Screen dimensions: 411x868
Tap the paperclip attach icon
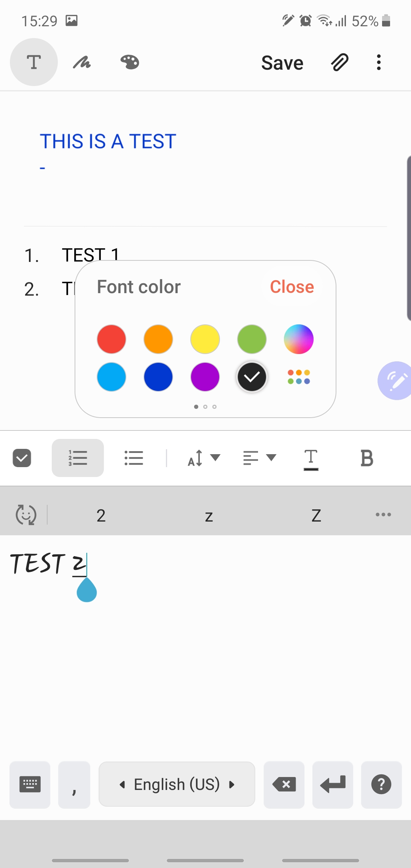(x=339, y=62)
